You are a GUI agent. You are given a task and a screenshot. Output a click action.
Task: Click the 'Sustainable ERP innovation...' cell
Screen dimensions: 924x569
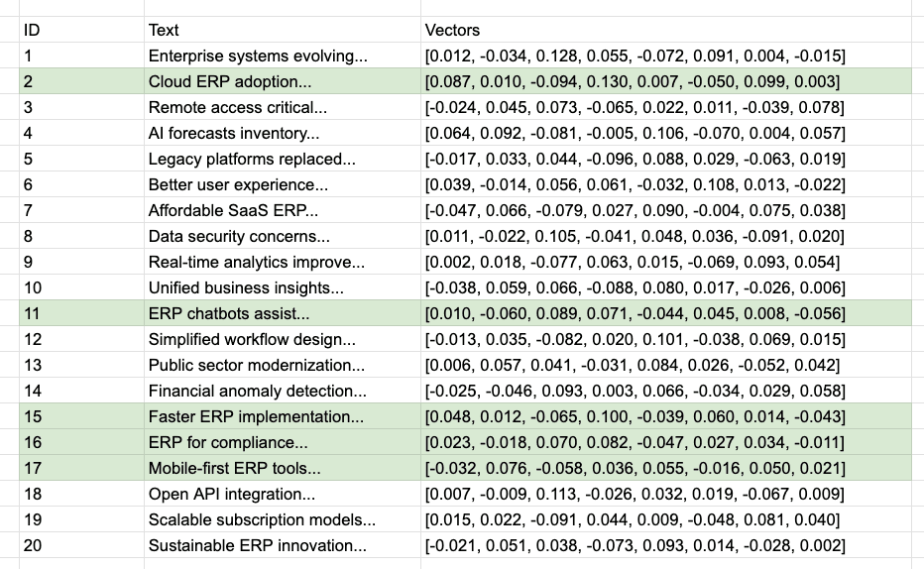point(258,545)
